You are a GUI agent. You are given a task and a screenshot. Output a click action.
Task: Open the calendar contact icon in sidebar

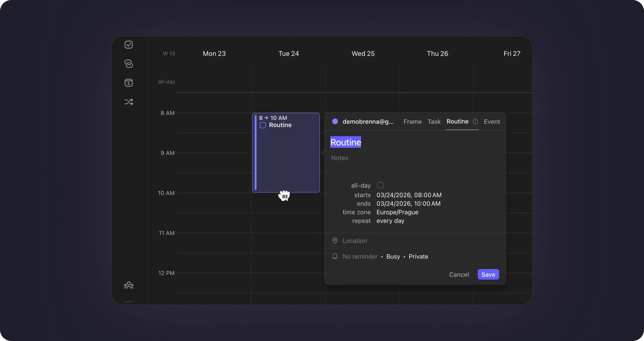coord(129,83)
